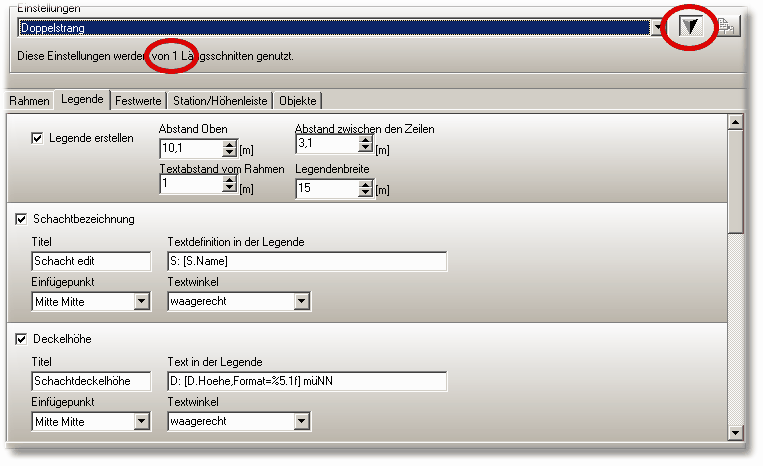Viewport: 763px width, 466px height.
Task: Click the scrollbar down arrow
Action: (735, 432)
